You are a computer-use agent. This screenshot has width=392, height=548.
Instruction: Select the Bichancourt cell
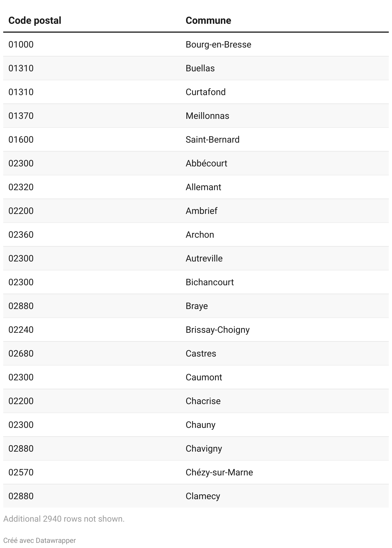coord(209,282)
